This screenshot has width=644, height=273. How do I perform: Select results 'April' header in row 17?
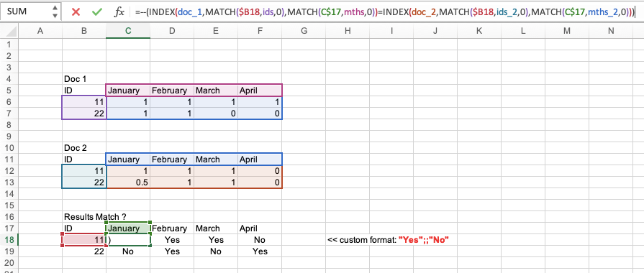point(260,228)
